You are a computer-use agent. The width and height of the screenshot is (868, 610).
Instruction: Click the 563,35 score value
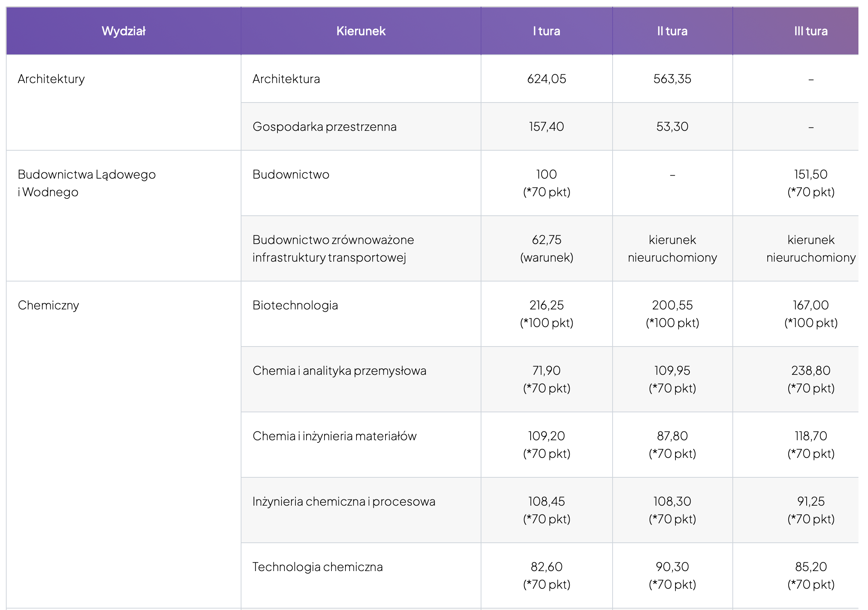(672, 79)
